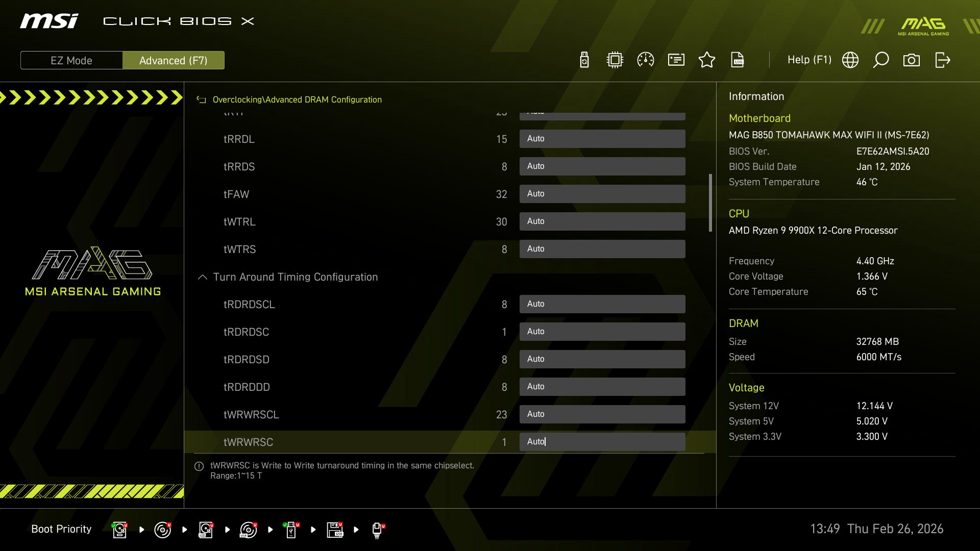Switch to Advanced (F7) mode
This screenshot has width=980, height=551.
point(174,60)
